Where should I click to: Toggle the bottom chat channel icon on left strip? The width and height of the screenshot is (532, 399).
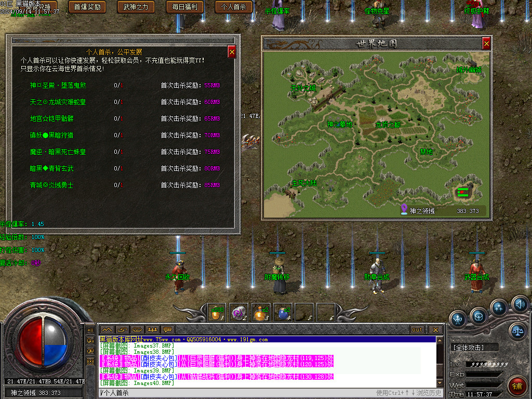pyautogui.click(x=90, y=362)
